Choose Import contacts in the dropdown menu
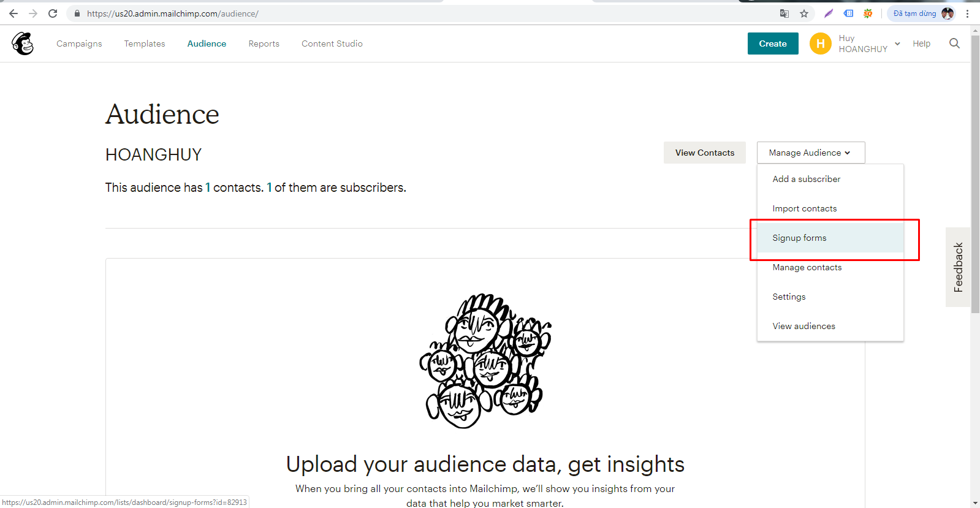This screenshot has width=980, height=508. click(x=804, y=208)
